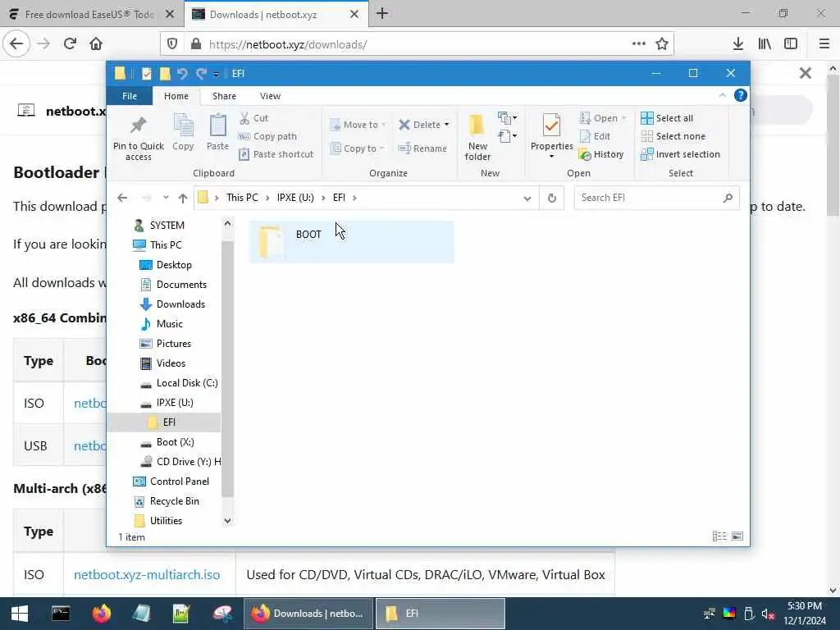Switch to the Share ribbon tab
Viewport: 840px width, 630px height.
point(224,96)
